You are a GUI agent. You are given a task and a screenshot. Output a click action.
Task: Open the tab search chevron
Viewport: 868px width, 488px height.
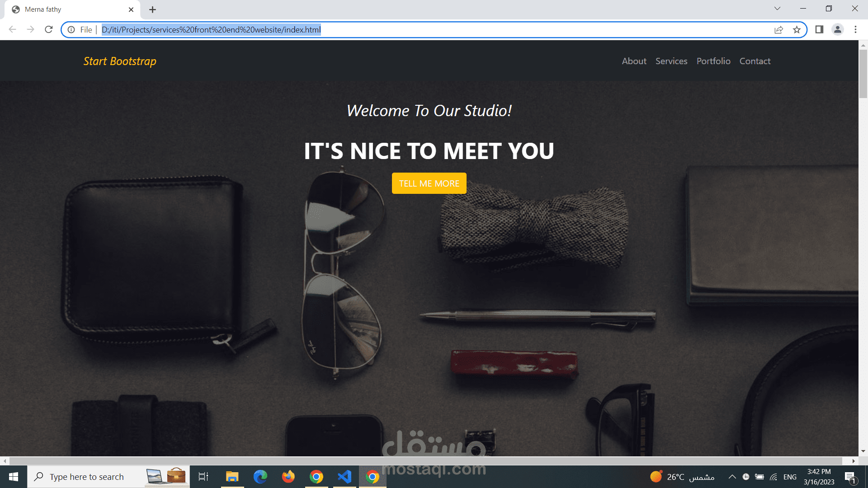[777, 8]
